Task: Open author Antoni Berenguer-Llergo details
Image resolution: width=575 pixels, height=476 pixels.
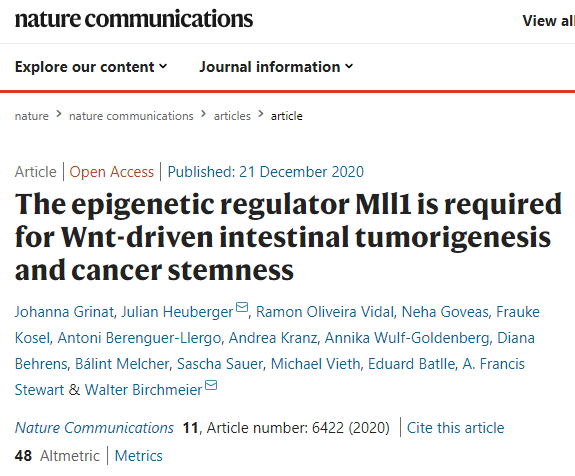Action: click(139, 338)
